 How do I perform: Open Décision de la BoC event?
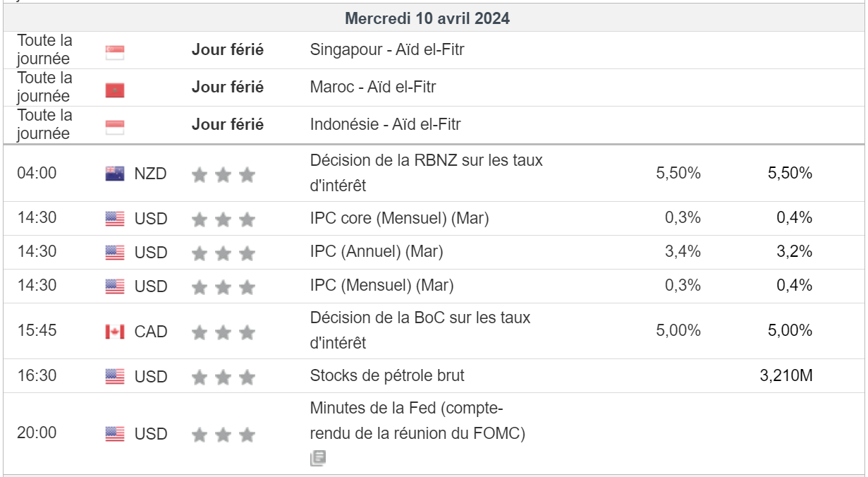tap(420, 330)
